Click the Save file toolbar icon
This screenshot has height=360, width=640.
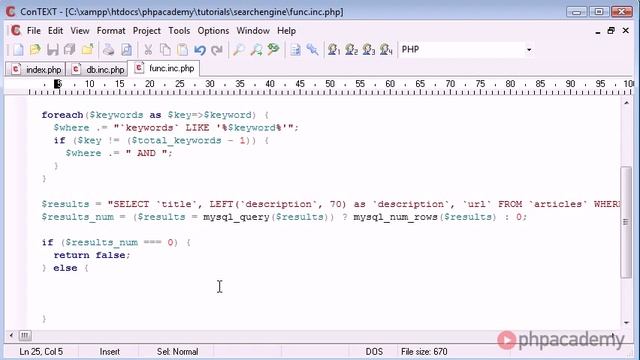[x=52, y=50]
